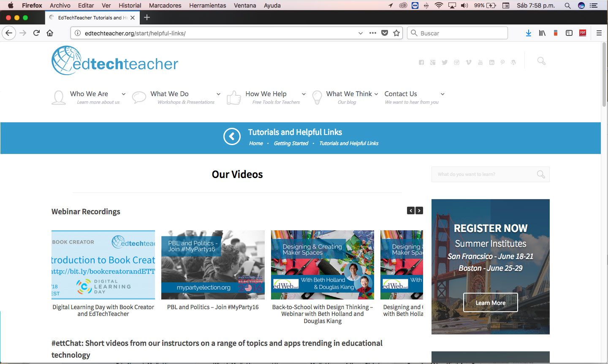The image size is (608, 364).
Task: Open Firefox downloads panel
Action: pyautogui.click(x=529, y=33)
